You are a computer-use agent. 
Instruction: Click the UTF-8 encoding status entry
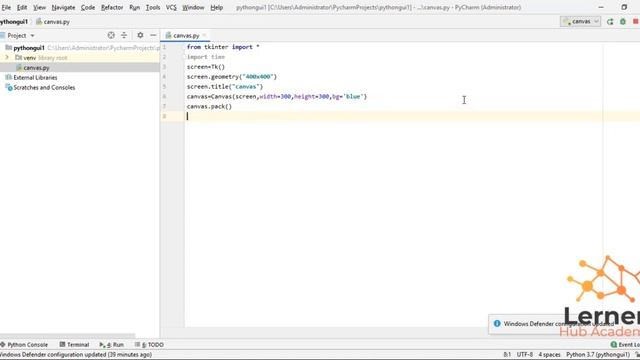click(524, 354)
